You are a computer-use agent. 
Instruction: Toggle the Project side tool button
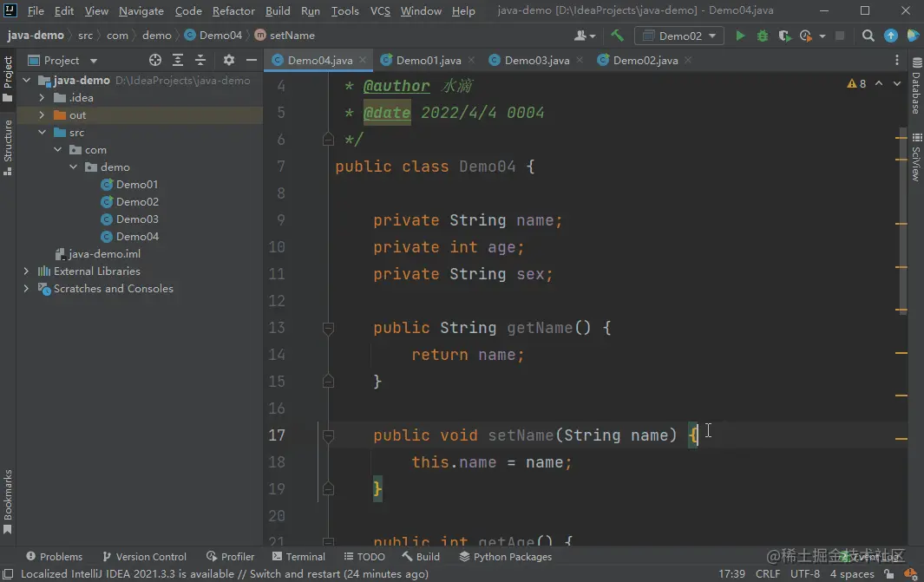8,79
